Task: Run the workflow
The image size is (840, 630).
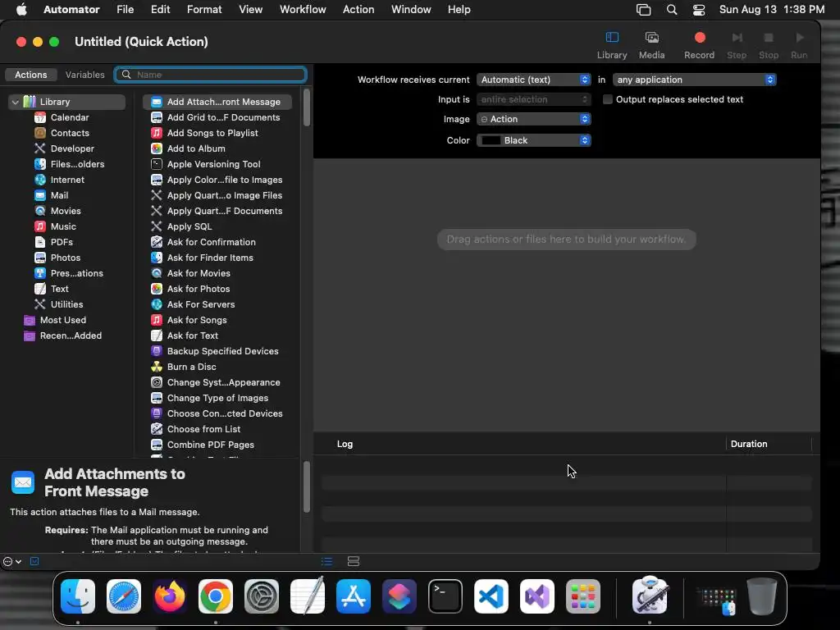Action: point(799,45)
